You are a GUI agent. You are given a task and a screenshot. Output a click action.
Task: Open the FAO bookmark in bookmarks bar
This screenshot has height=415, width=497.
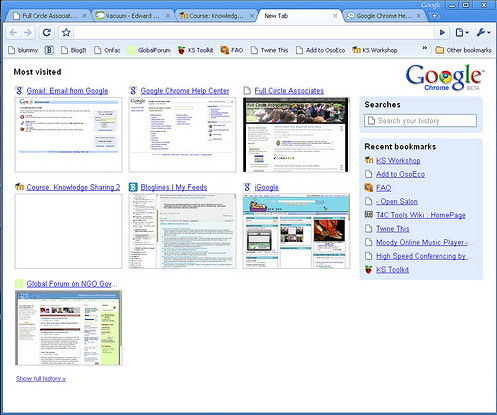pyautogui.click(x=232, y=50)
